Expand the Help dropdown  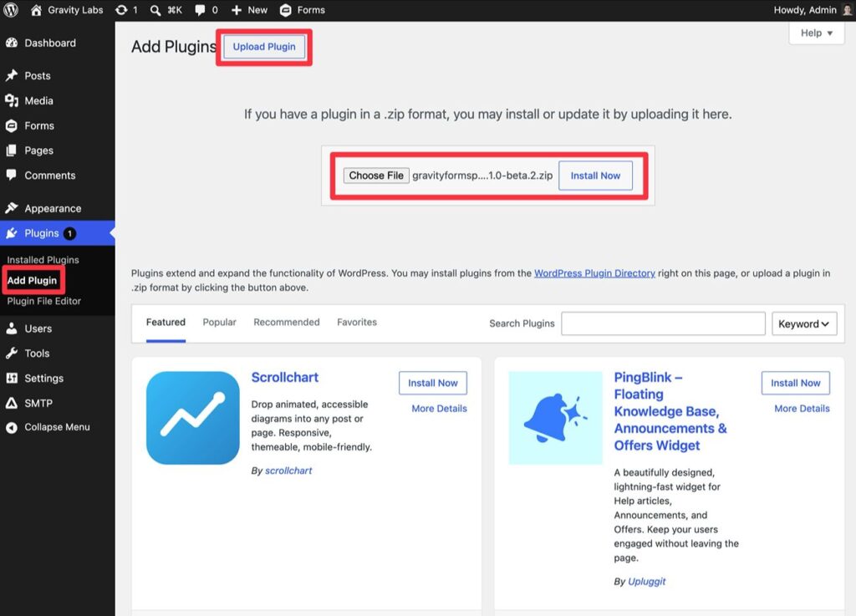pos(817,33)
